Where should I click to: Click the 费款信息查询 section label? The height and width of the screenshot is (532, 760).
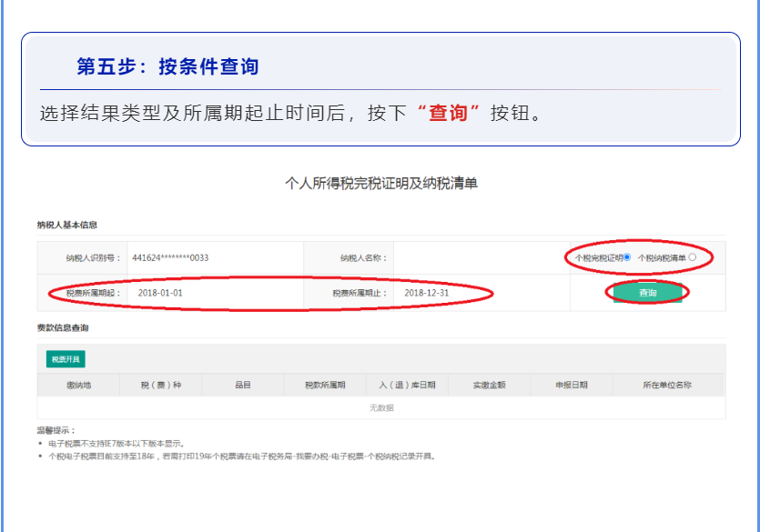click(x=62, y=327)
